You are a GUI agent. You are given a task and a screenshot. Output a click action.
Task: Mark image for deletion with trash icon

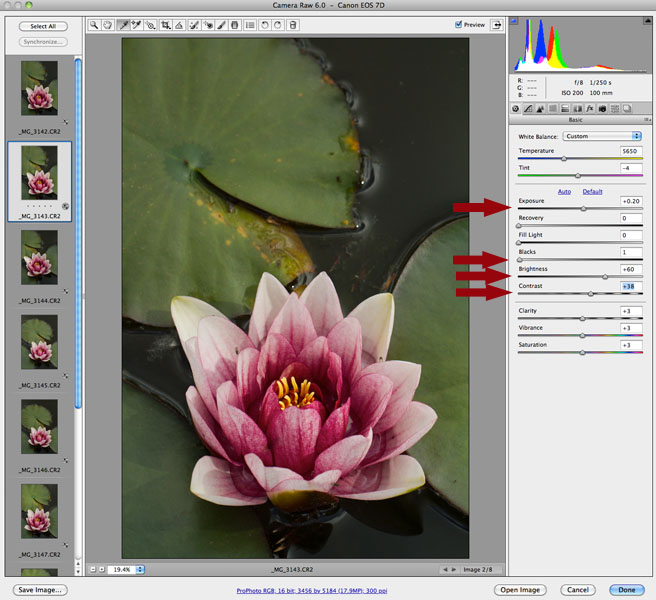coord(293,25)
